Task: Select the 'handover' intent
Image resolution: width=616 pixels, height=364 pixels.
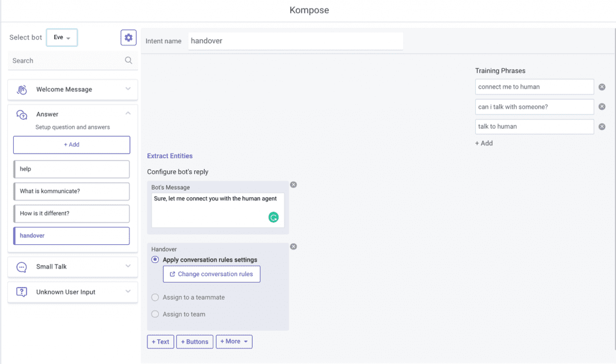Action: pos(72,236)
